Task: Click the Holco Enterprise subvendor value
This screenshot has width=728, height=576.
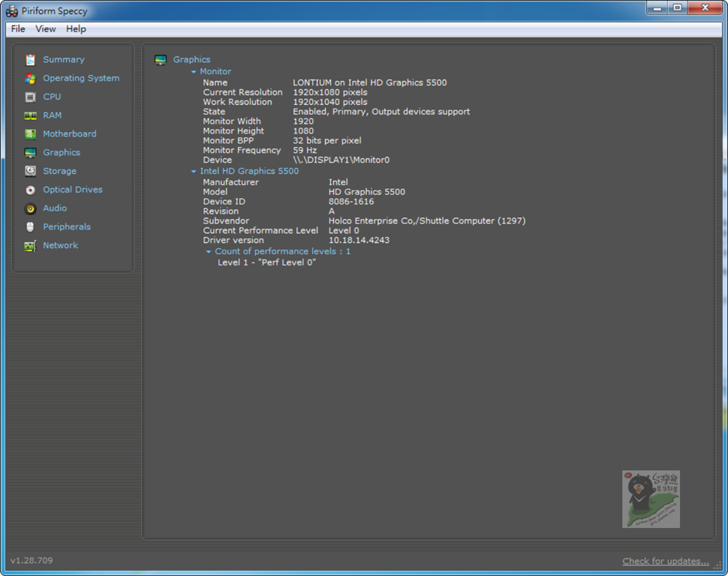Action: [427, 221]
